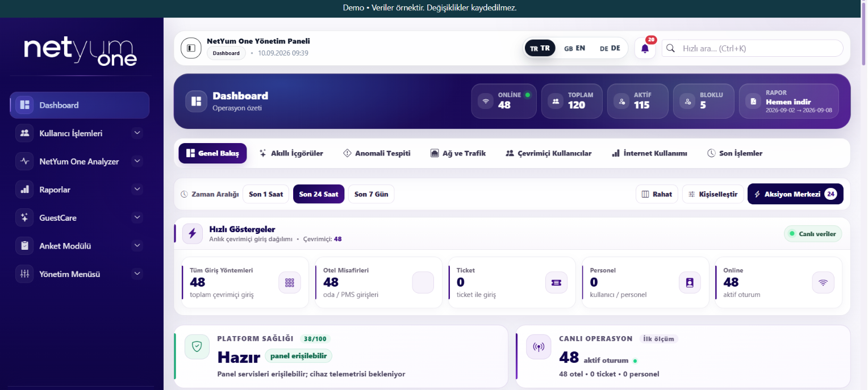Click the Raporlar bar chart icon
868x390 pixels.
[x=24, y=190]
